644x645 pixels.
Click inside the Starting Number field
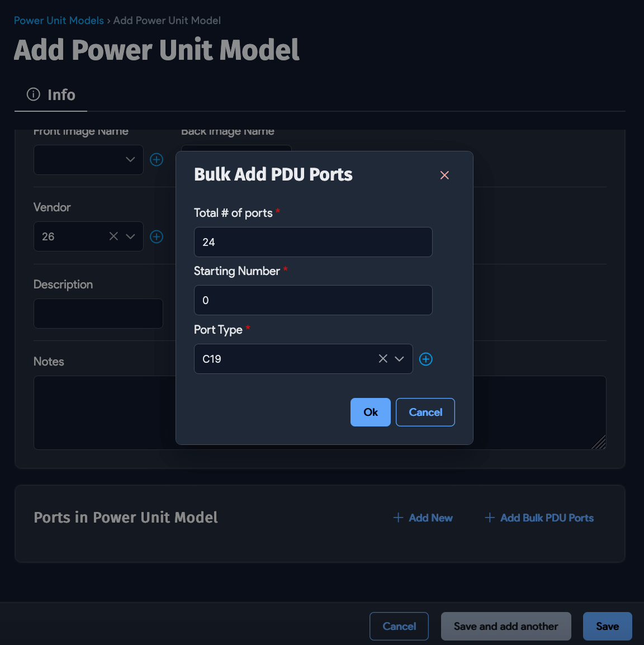coord(313,300)
